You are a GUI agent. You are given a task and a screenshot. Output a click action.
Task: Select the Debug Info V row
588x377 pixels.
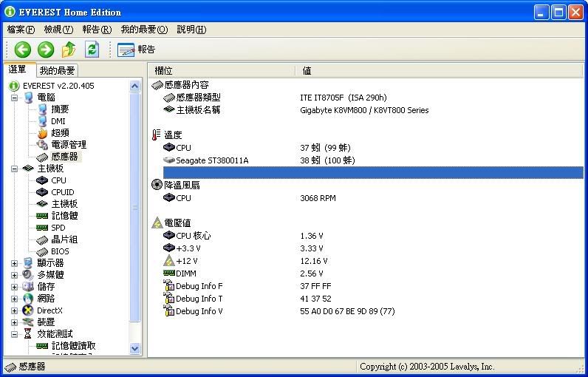[x=373, y=311]
